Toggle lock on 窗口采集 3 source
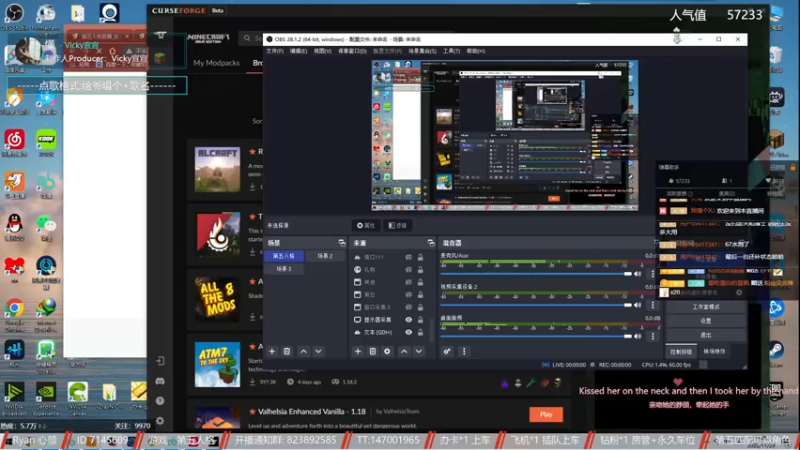 coord(420,307)
